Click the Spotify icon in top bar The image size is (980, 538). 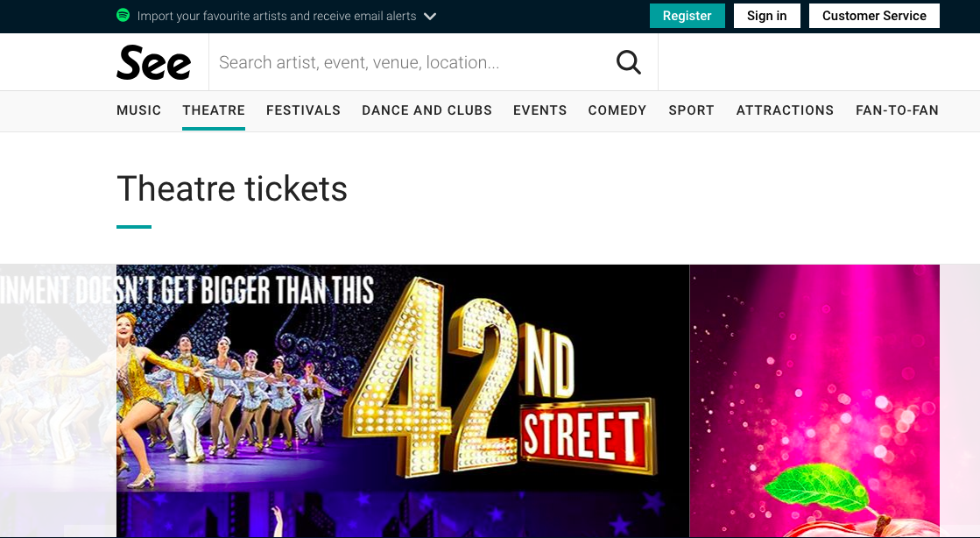[x=123, y=15]
